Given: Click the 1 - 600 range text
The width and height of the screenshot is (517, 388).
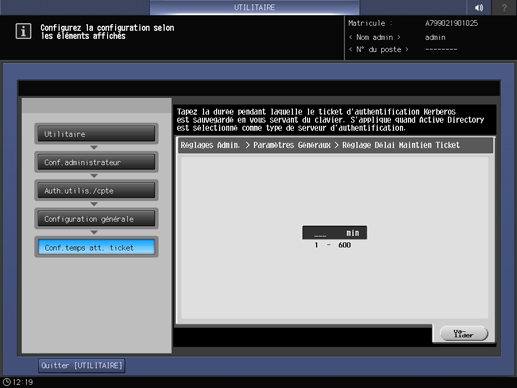Looking at the screenshot, I should 333,245.
